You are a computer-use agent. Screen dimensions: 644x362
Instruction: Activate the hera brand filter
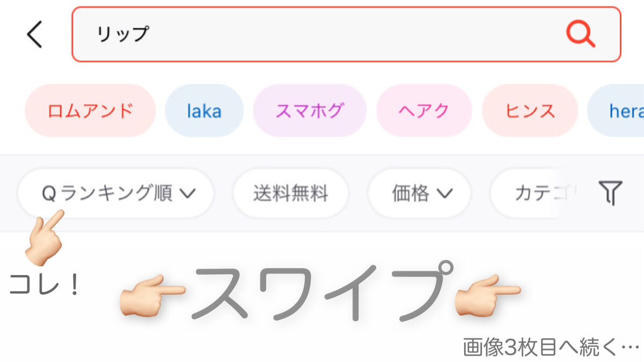[x=623, y=110]
